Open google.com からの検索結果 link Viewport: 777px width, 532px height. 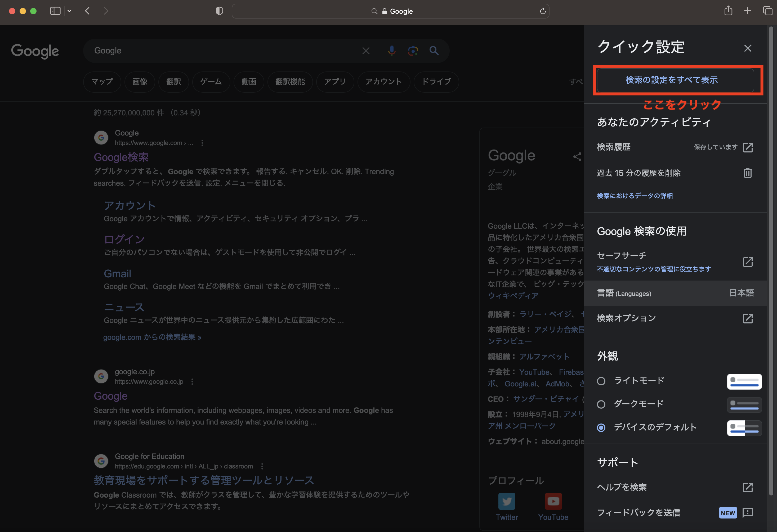pos(152,337)
